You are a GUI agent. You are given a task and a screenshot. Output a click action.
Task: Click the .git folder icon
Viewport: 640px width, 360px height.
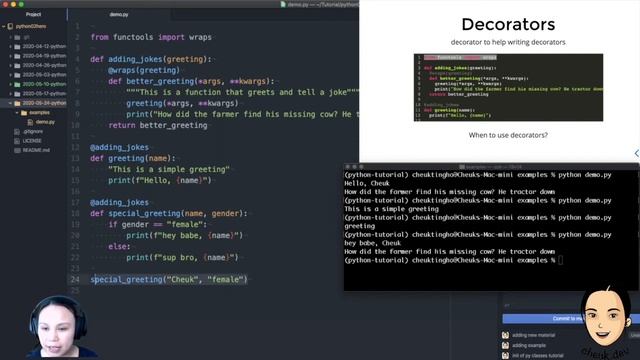(17, 37)
